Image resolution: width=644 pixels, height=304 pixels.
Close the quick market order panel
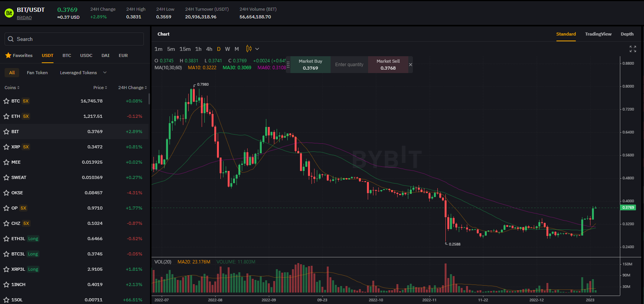tap(411, 65)
